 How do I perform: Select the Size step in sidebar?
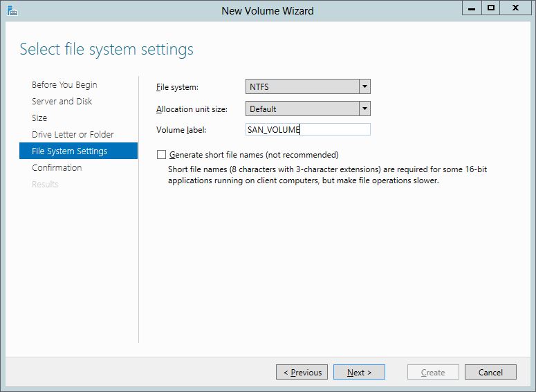(x=39, y=118)
